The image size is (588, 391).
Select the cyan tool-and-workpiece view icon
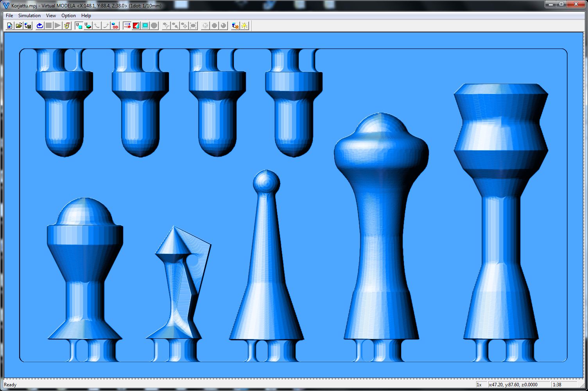(79, 26)
